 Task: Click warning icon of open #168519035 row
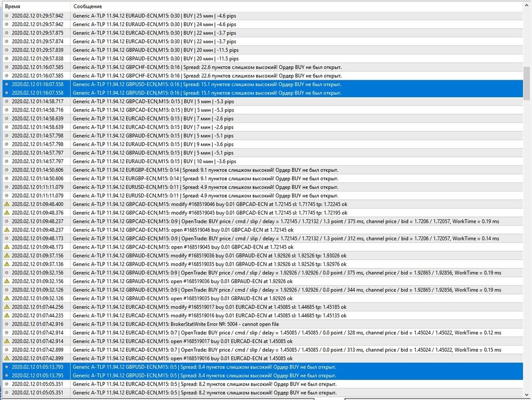pos(6,298)
